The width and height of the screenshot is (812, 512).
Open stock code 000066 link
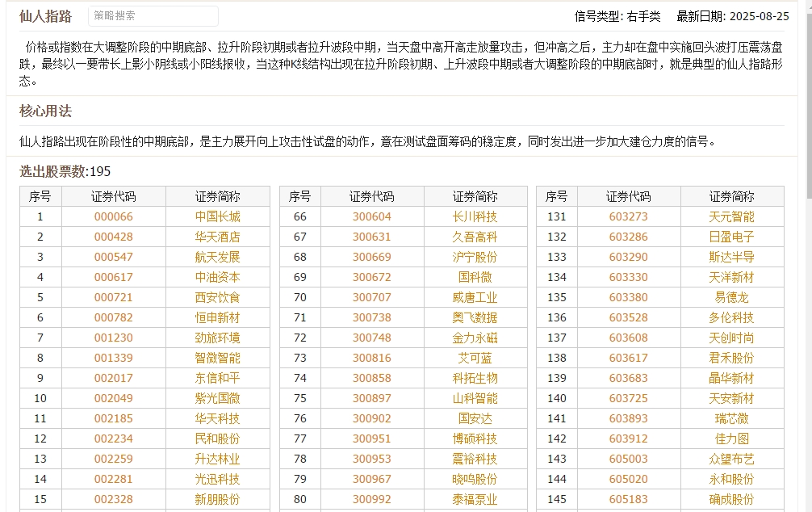[x=114, y=216]
